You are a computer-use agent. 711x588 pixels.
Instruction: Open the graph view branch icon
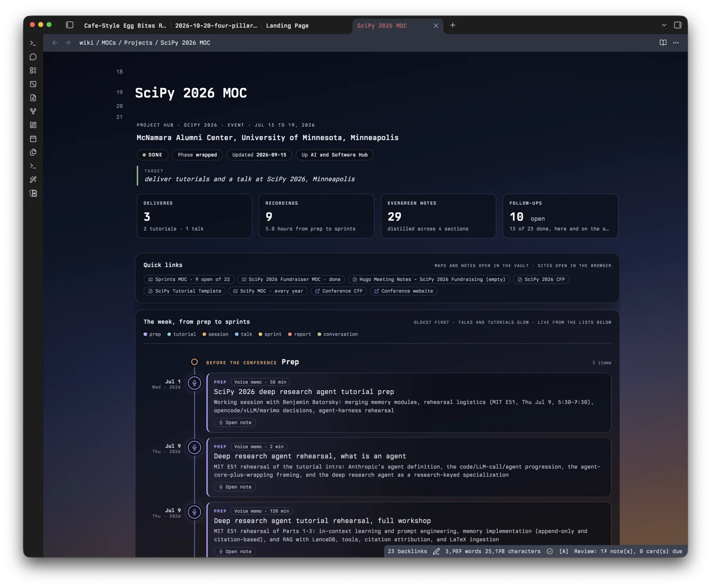33,111
